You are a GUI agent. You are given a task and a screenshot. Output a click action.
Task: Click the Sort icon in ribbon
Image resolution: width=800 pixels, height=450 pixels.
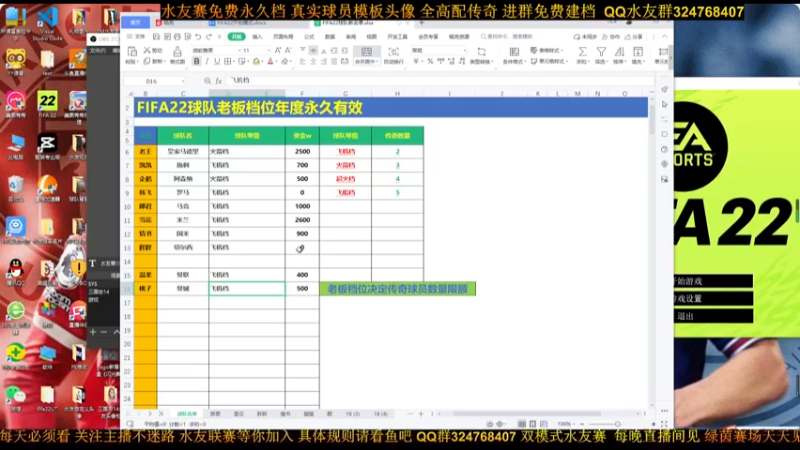[619, 52]
